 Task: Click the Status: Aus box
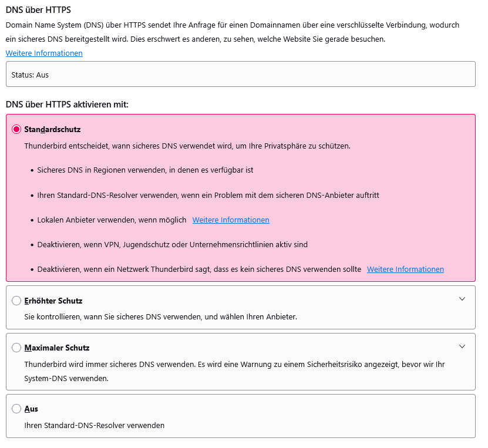241,74
